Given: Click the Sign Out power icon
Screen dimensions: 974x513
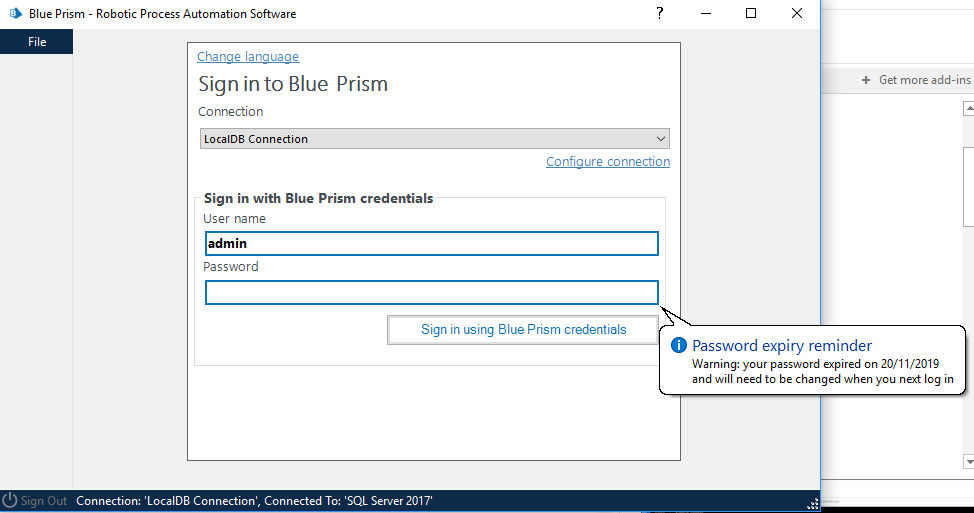Looking at the screenshot, I should click(x=9, y=501).
